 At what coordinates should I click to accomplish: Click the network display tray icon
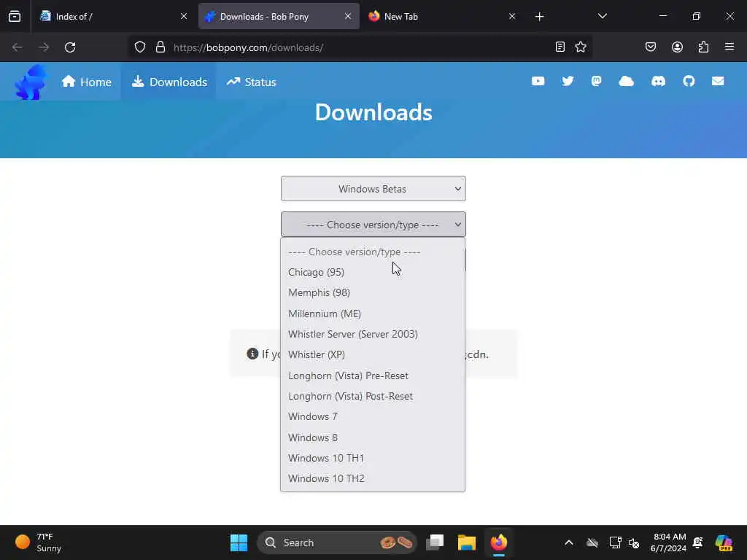(x=615, y=542)
